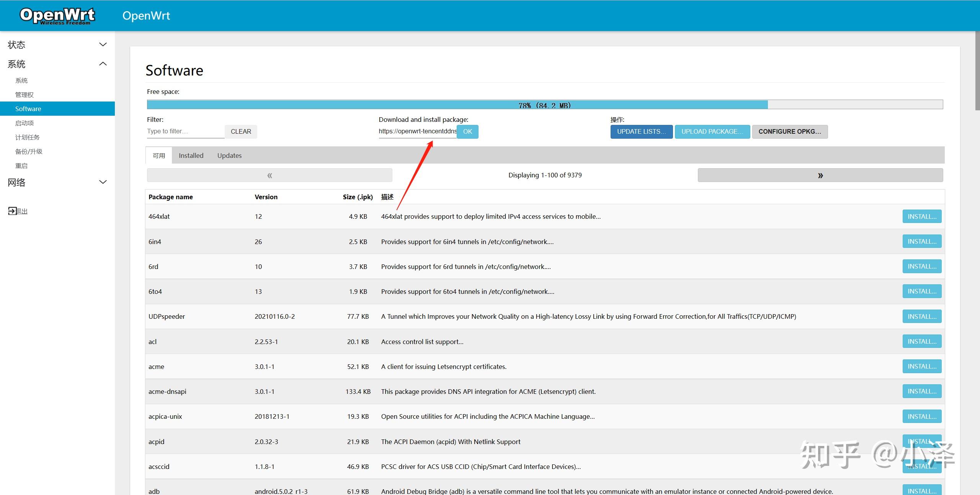Click the logout icon in the sidebar
The width and height of the screenshot is (980, 495).
click(x=12, y=211)
